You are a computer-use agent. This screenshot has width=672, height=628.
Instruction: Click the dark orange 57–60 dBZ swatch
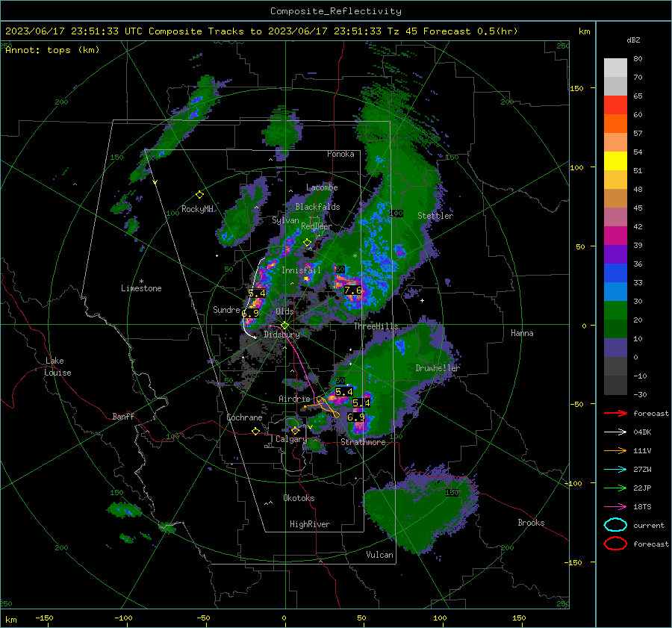(615, 124)
